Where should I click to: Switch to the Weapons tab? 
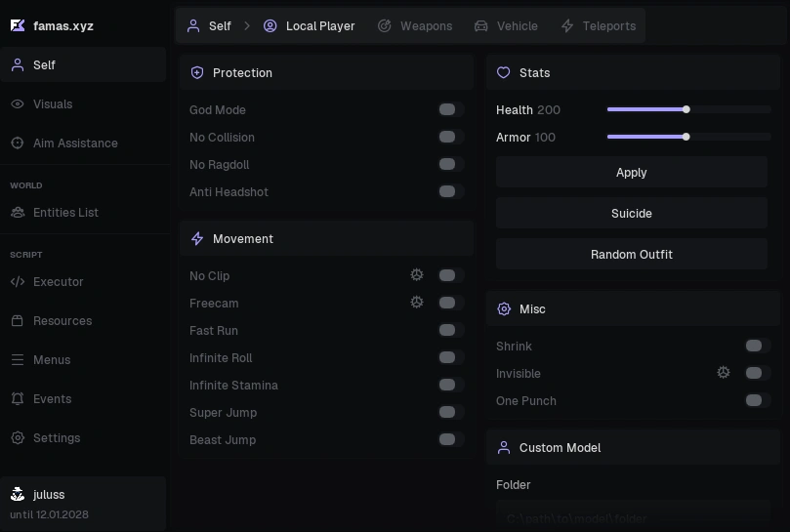coord(415,25)
